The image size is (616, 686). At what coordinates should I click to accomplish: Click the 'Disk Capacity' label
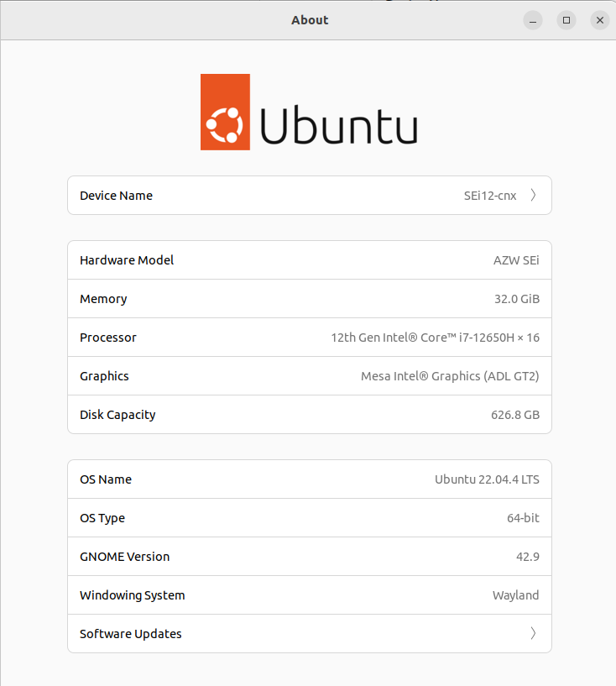(117, 415)
